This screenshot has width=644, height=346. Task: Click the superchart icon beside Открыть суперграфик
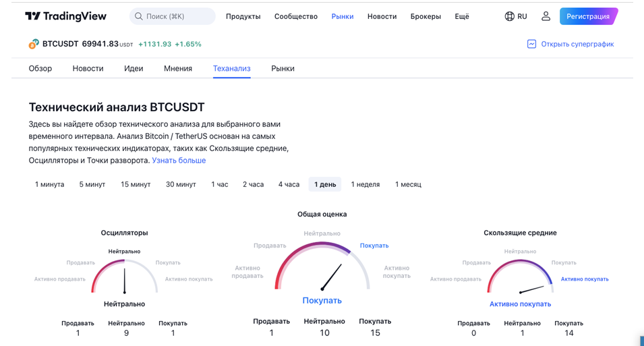point(531,44)
